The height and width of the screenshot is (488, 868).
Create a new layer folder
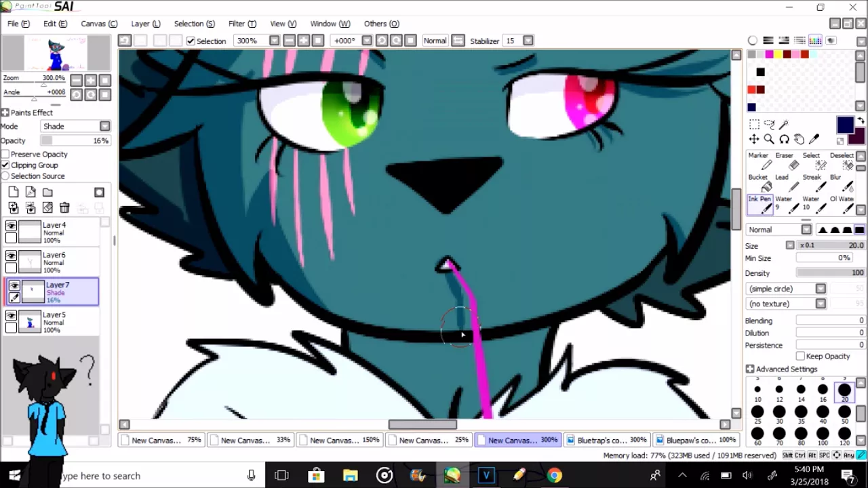(x=47, y=192)
